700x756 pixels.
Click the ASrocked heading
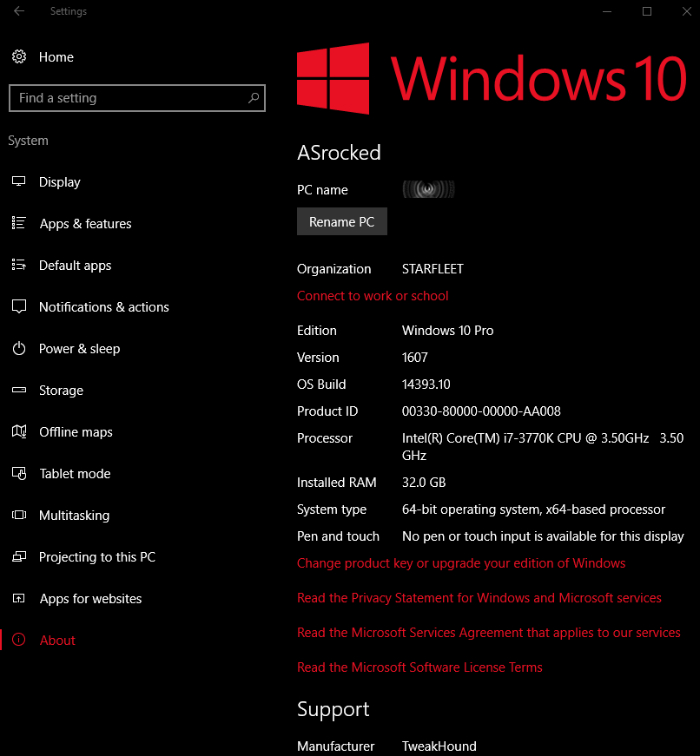point(340,153)
